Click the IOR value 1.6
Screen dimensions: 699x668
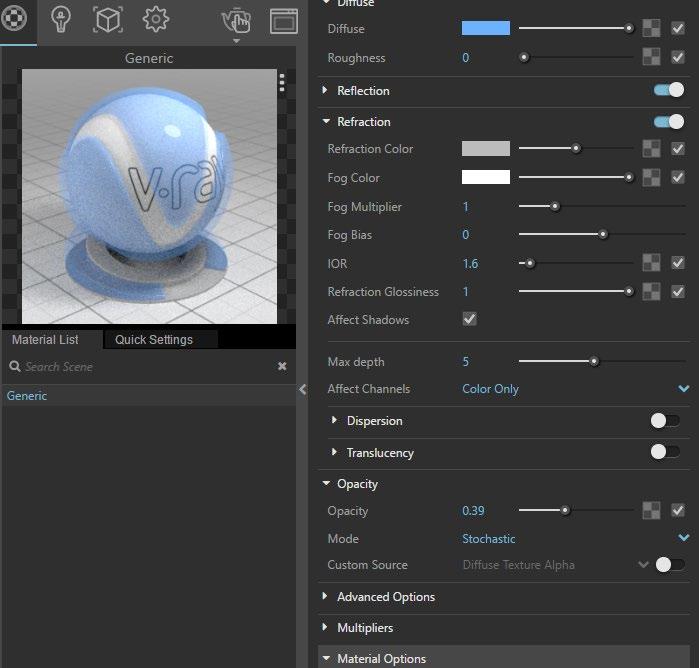coord(470,264)
